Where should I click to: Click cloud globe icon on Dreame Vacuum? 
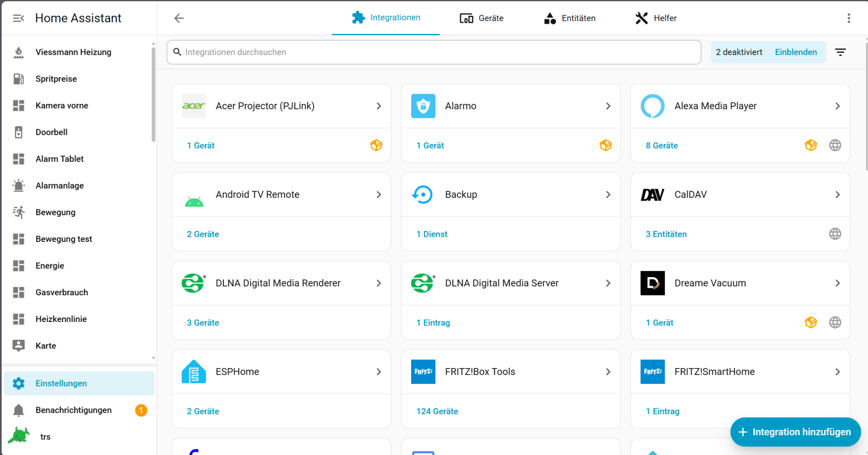click(x=835, y=322)
